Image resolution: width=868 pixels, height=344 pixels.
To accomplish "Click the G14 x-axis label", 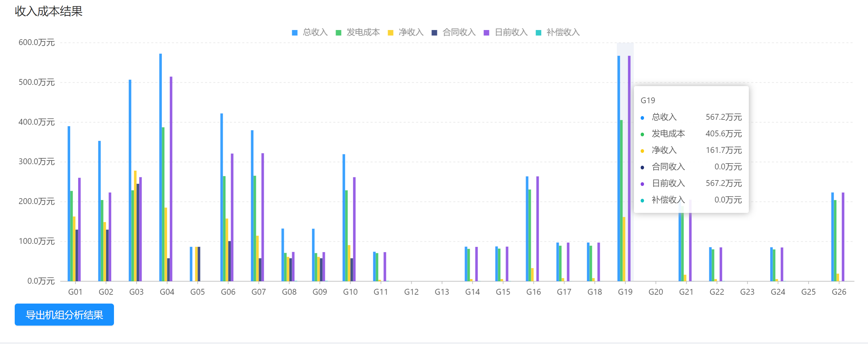I will 472,292.
